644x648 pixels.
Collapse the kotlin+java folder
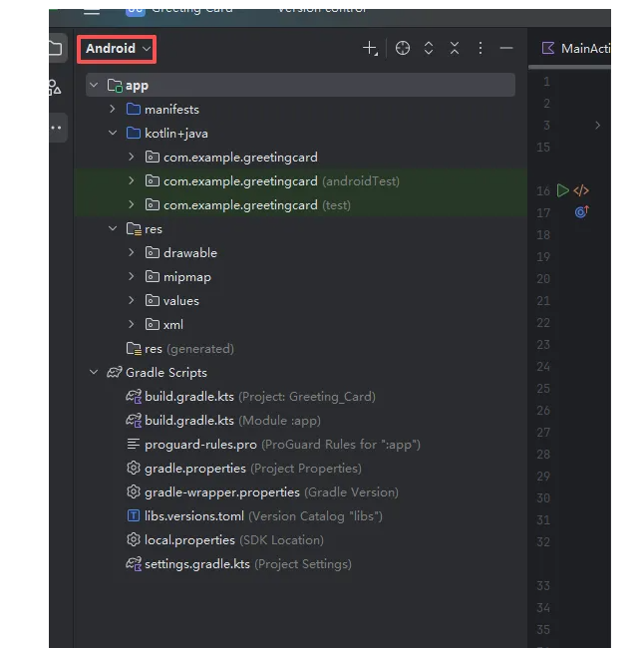point(113,133)
